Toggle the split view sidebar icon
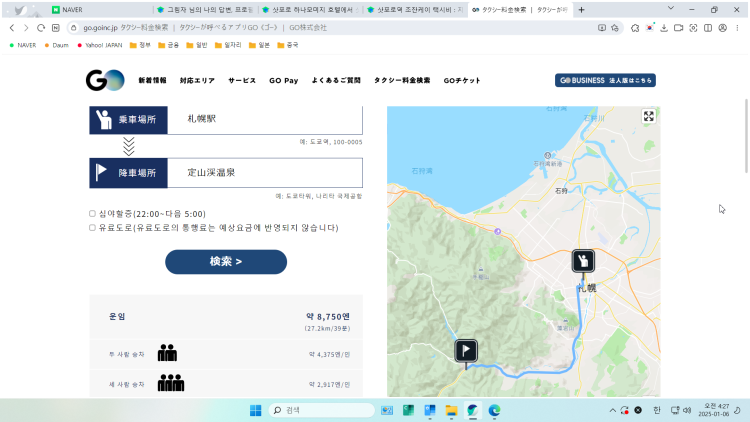 708,28
